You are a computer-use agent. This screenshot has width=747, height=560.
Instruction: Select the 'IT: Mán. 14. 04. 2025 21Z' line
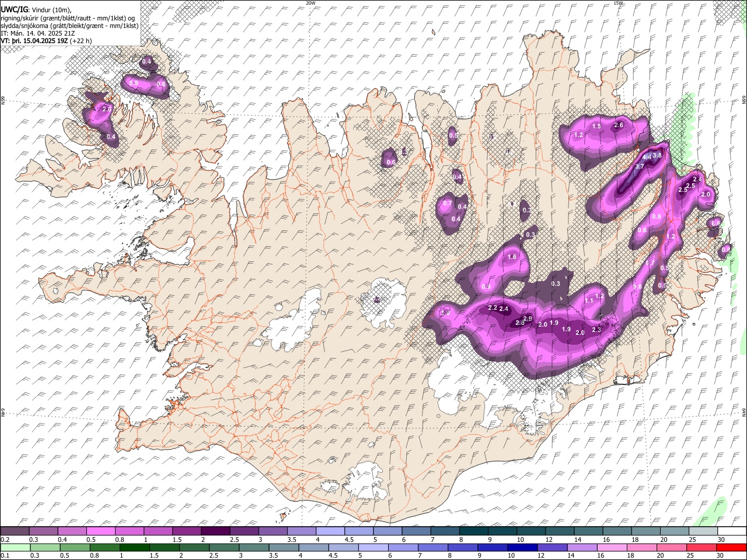click(38, 33)
